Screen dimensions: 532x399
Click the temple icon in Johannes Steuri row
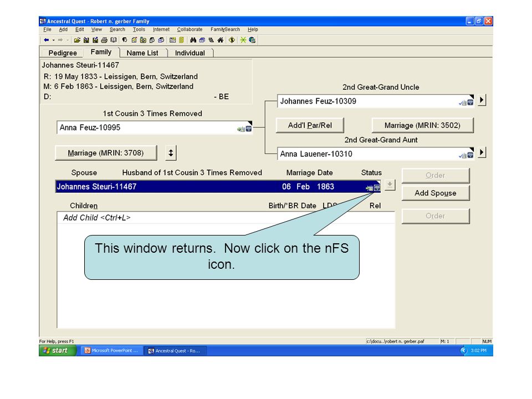coord(370,188)
